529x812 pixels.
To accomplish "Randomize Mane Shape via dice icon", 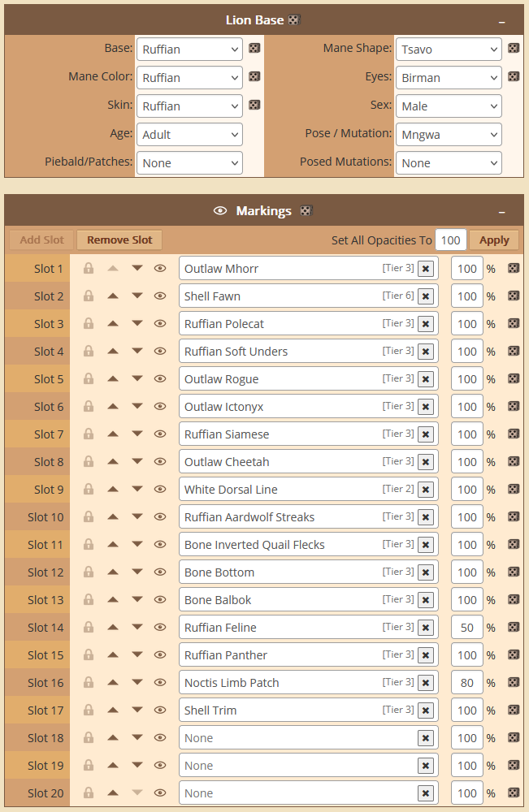I will (x=514, y=48).
